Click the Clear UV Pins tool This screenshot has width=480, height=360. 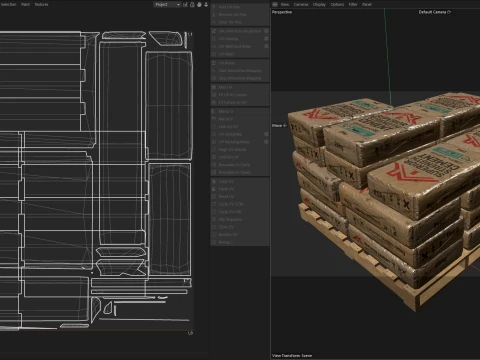point(240,22)
